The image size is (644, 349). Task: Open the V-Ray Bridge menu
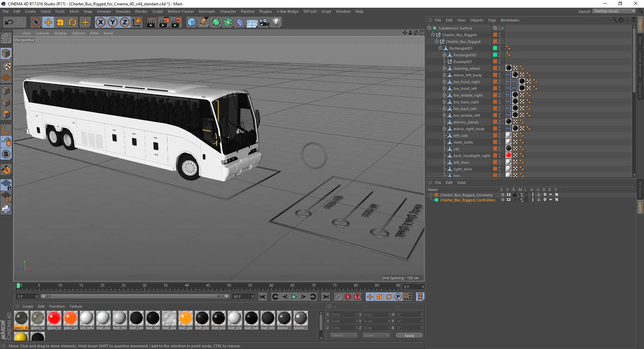tap(287, 11)
